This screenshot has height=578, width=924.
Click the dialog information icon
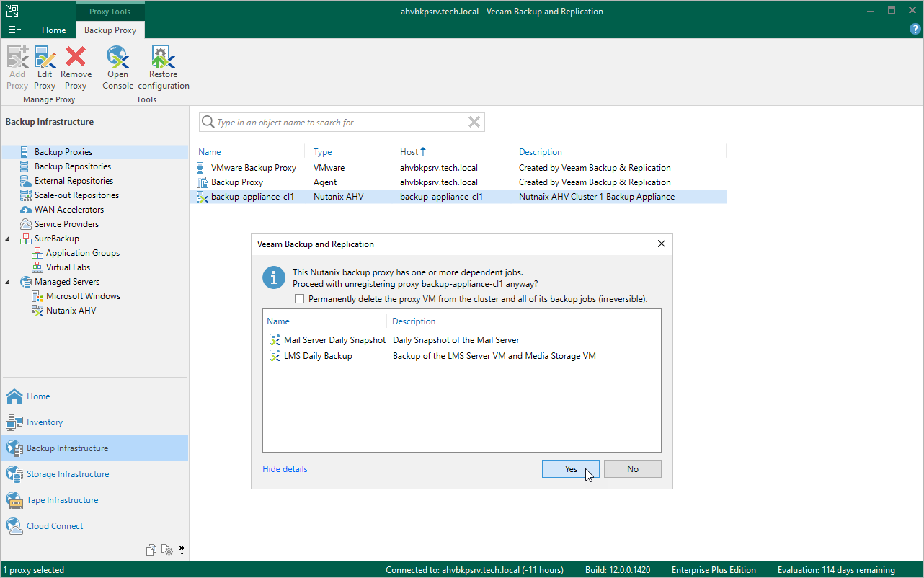274,277
